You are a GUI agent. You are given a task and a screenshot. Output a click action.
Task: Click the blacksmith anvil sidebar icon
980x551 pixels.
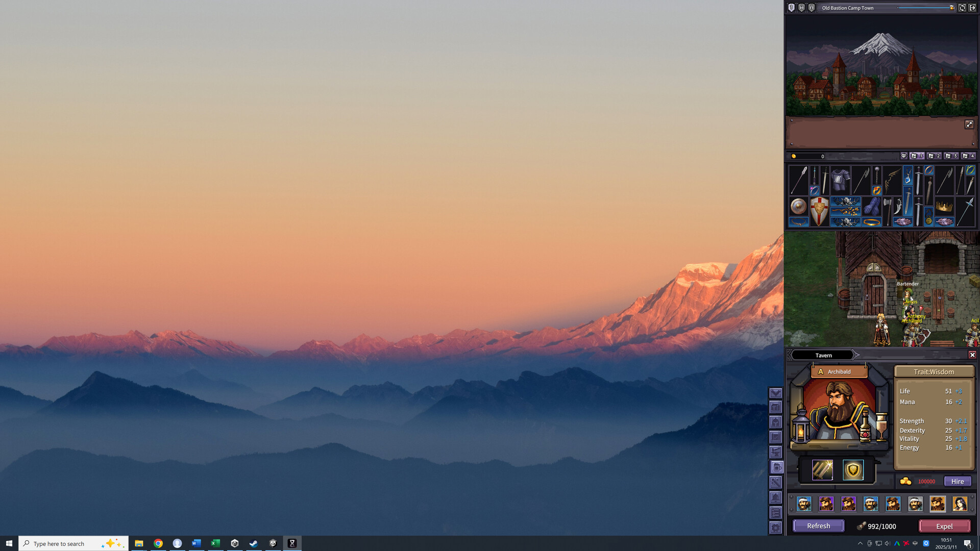click(x=776, y=452)
